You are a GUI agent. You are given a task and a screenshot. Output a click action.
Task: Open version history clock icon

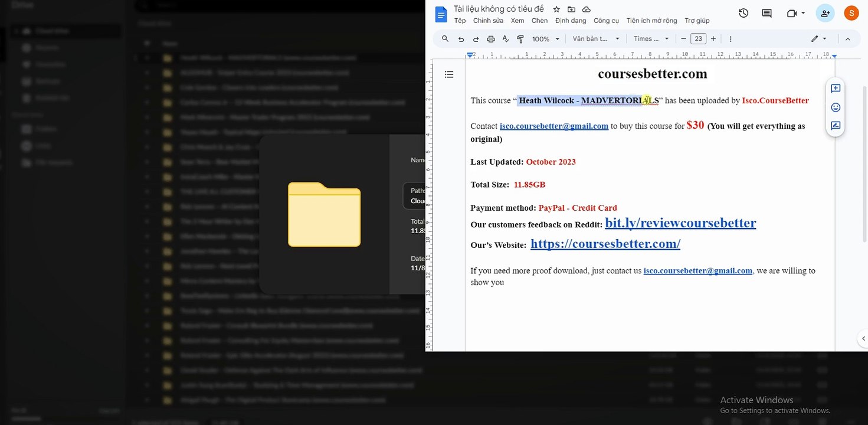(x=743, y=13)
